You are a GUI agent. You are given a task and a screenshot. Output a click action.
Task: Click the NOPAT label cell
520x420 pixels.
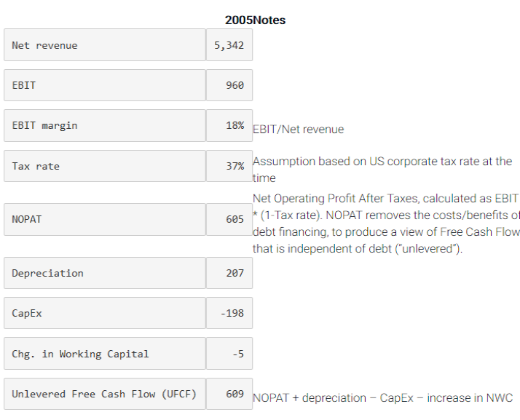coord(105,219)
